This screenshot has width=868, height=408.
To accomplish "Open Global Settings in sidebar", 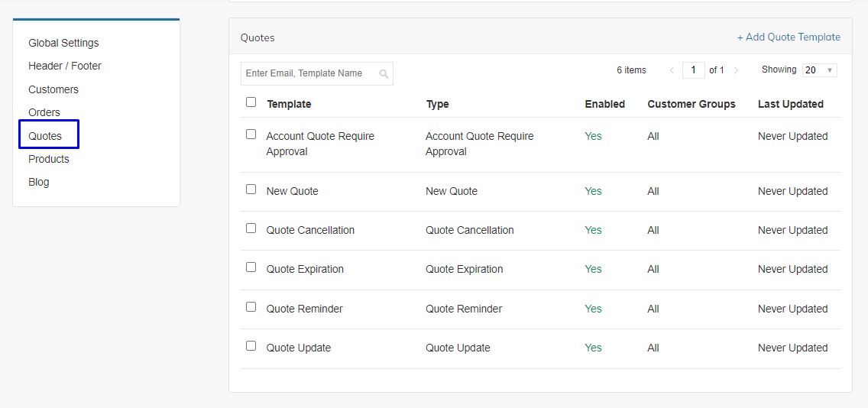I will tap(63, 43).
